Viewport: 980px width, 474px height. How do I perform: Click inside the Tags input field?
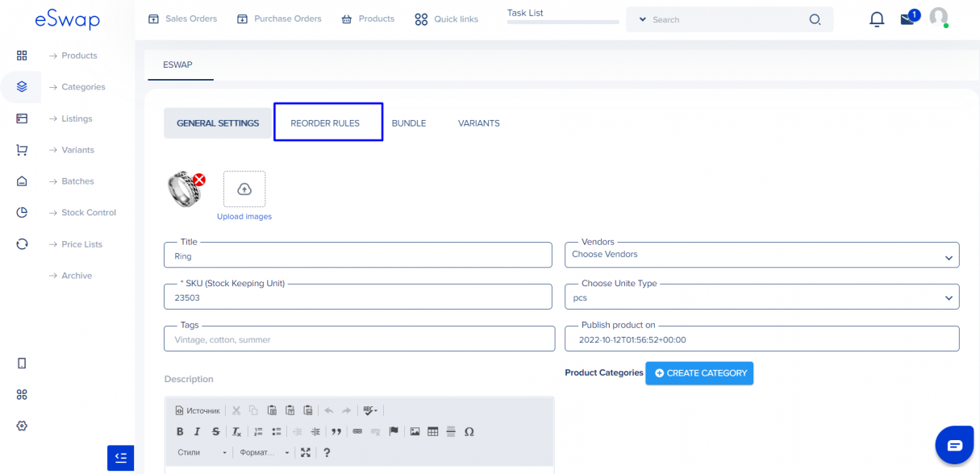(x=359, y=339)
